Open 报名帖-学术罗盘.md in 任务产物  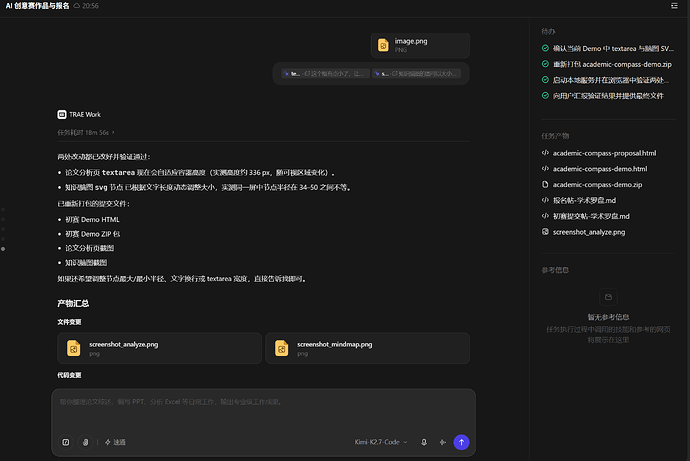pyautogui.click(x=584, y=201)
